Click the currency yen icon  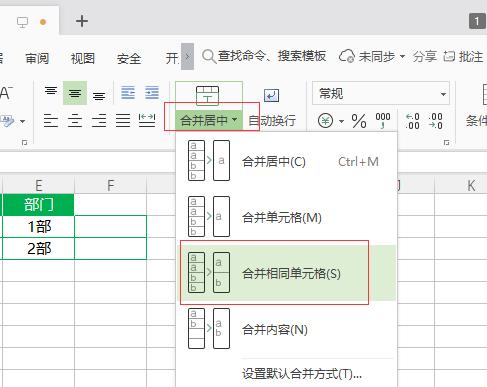(x=325, y=121)
